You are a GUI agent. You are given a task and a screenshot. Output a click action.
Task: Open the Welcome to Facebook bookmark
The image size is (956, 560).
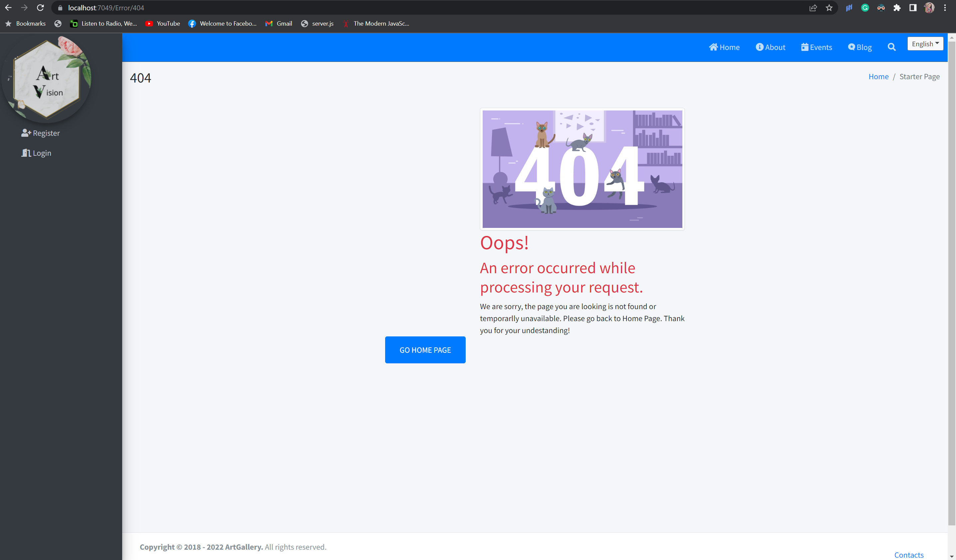coord(223,24)
